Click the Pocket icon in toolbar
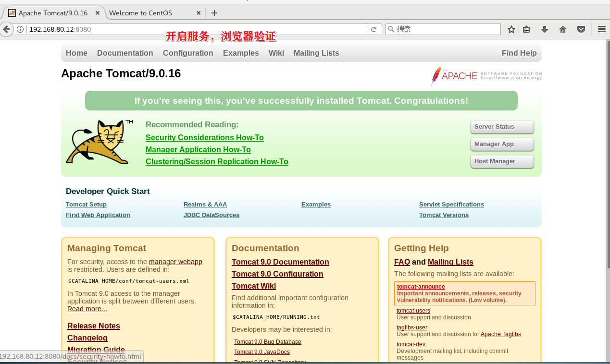 (581, 29)
